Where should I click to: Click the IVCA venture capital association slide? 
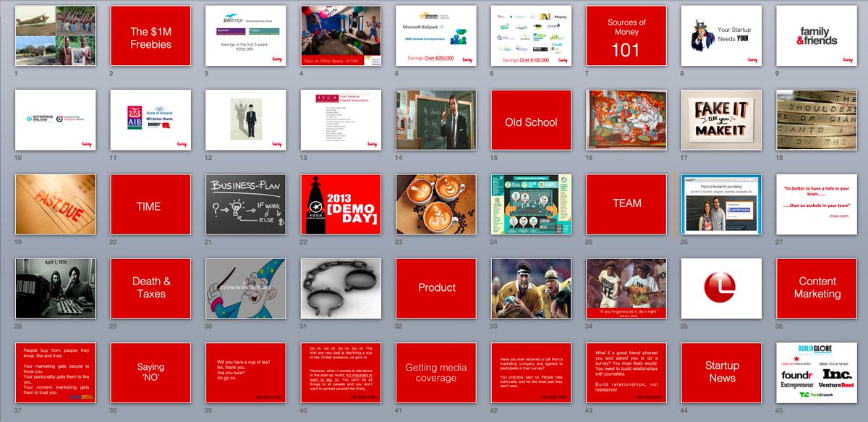[341, 120]
